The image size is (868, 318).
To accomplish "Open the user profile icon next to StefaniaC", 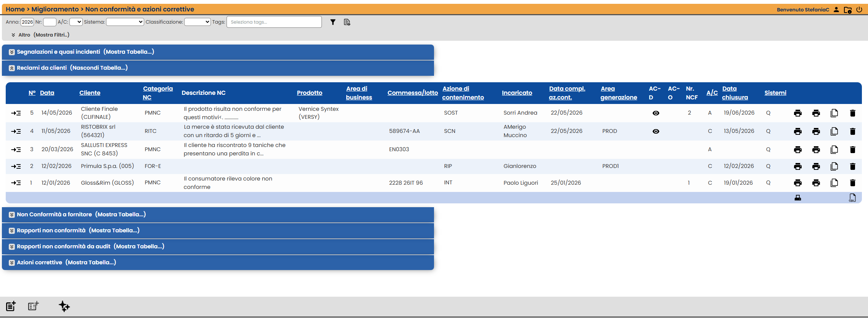I will tap(836, 10).
